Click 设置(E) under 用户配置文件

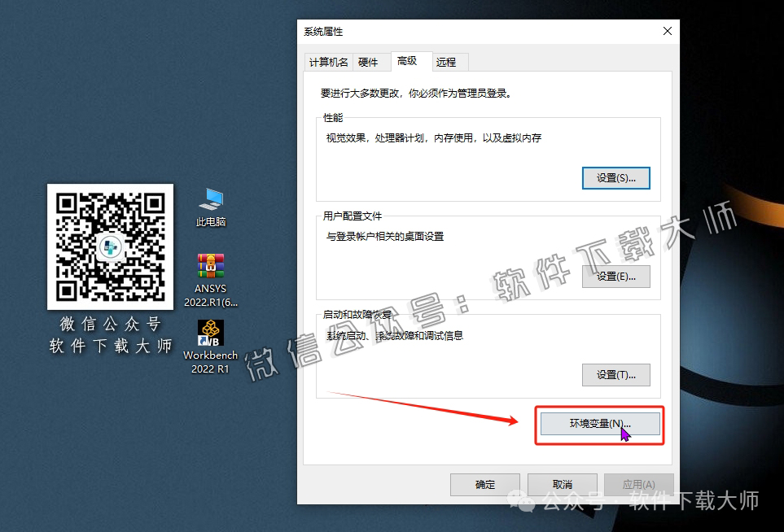coord(615,277)
